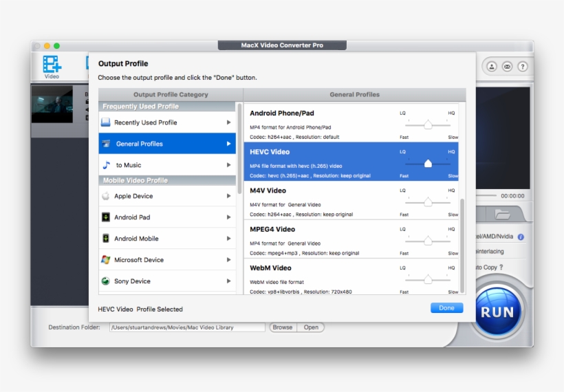Select the M4V Video profile

click(x=351, y=200)
